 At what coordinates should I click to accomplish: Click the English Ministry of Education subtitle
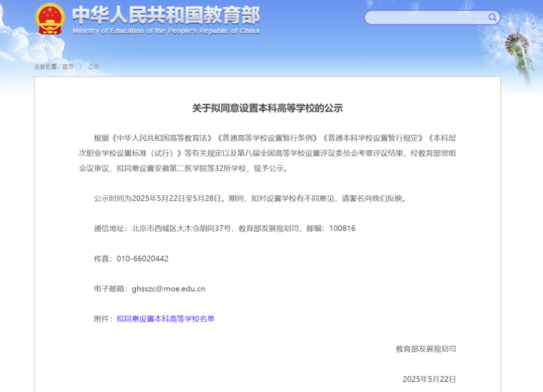(x=166, y=31)
